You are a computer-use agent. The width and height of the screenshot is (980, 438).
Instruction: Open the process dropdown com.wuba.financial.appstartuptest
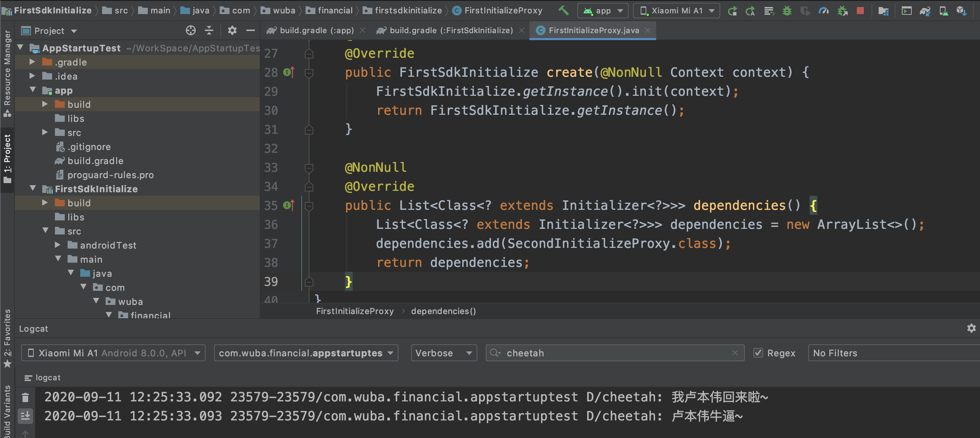coord(306,353)
